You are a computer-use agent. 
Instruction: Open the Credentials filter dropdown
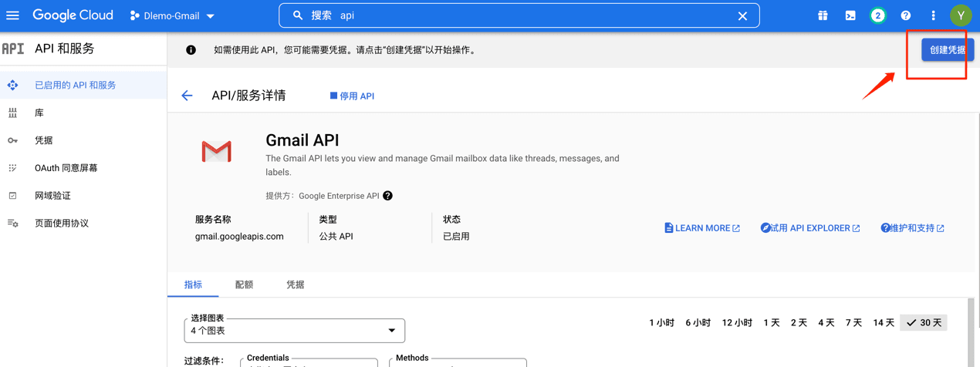(309, 362)
